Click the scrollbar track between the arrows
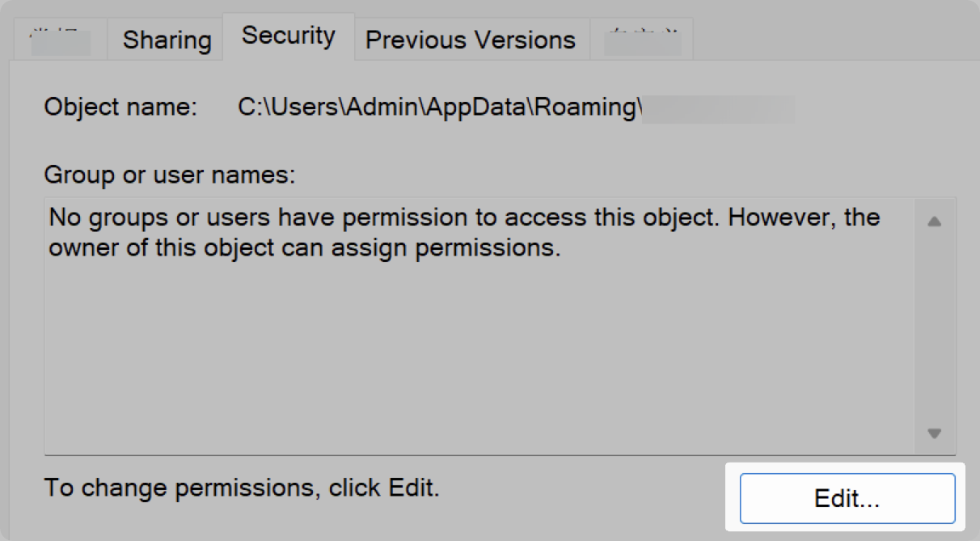 tap(935, 328)
